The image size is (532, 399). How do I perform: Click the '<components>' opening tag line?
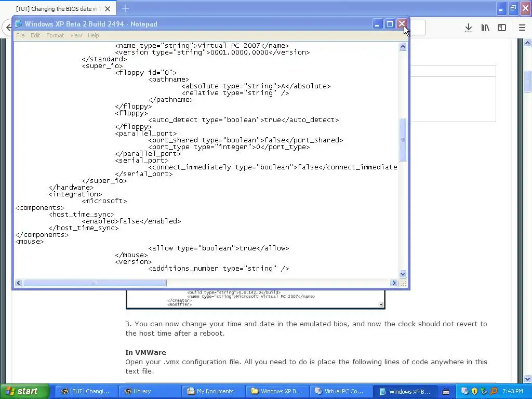[x=39, y=208]
